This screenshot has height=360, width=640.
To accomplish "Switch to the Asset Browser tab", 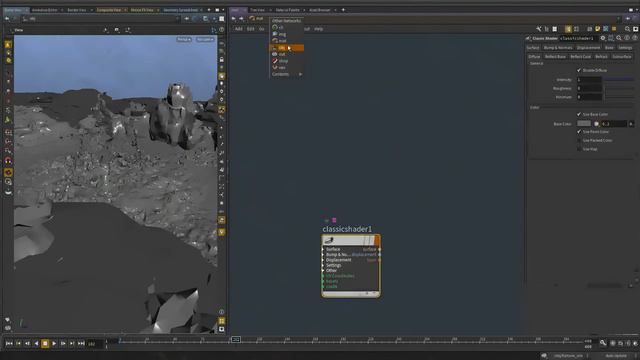I will click(320, 10).
